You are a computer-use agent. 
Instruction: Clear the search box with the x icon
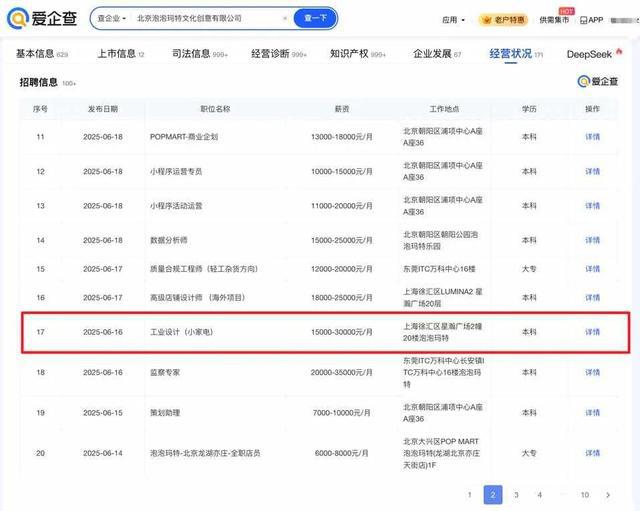(x=285, y=18)
